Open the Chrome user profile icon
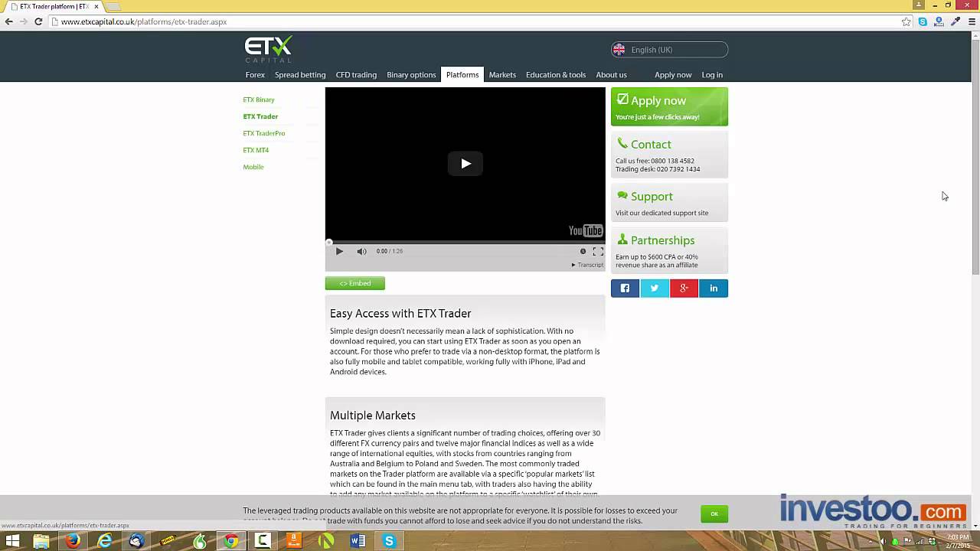This screenshot has height=551, width=980. pyautogui.click(x=919, y=5)
